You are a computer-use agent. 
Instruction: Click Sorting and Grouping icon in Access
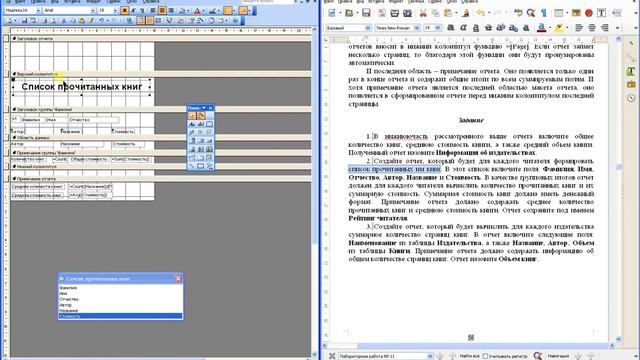pos(158,20)
